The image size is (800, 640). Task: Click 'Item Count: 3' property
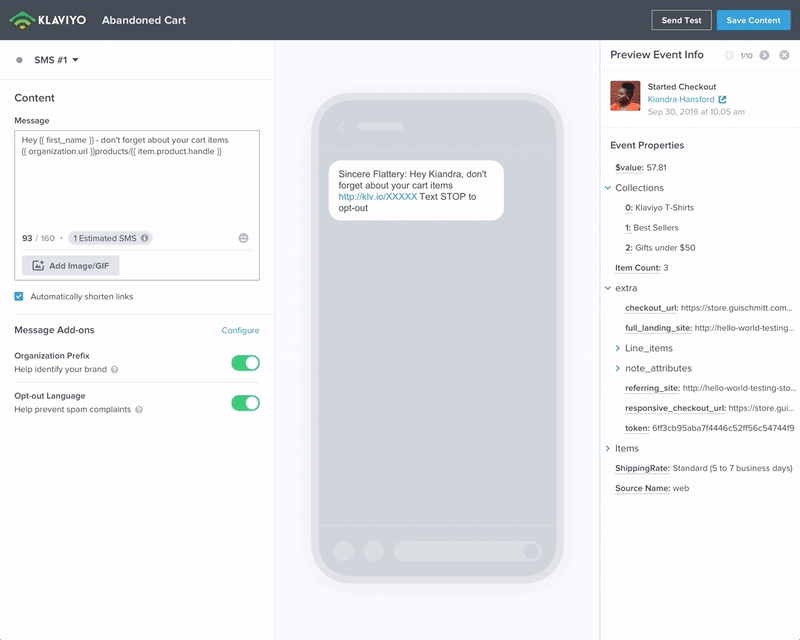click(641, 267)
